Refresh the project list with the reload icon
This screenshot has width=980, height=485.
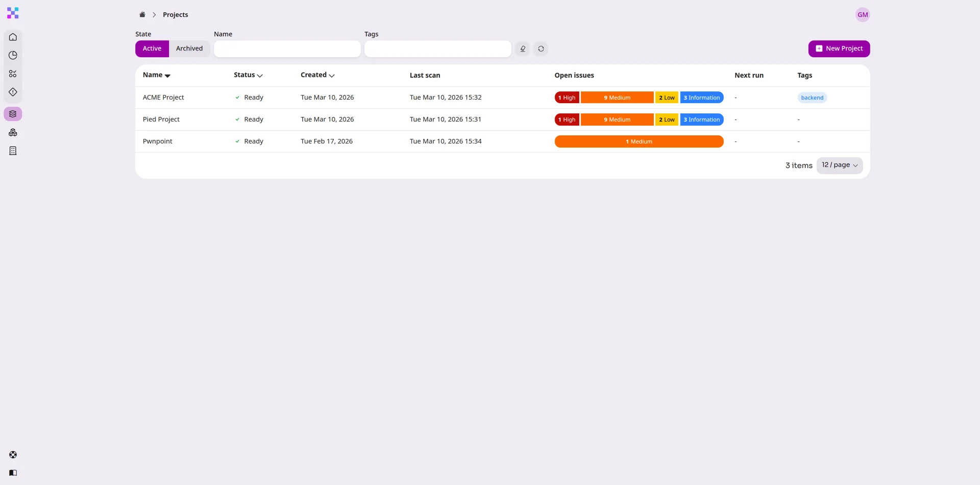click(541, 48)
